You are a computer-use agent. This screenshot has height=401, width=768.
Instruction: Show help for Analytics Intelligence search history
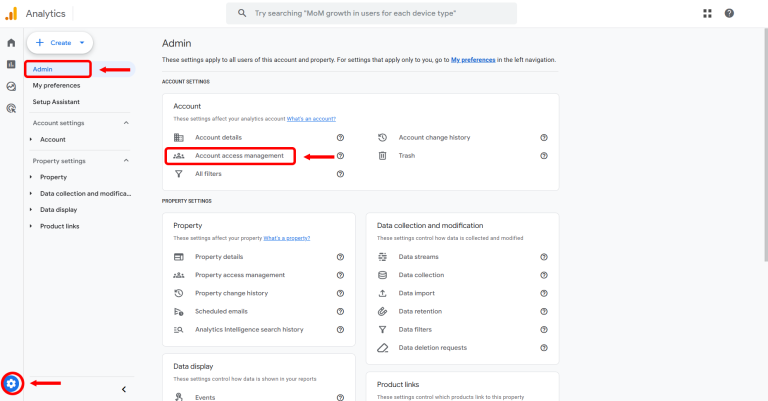click(340, 330)
